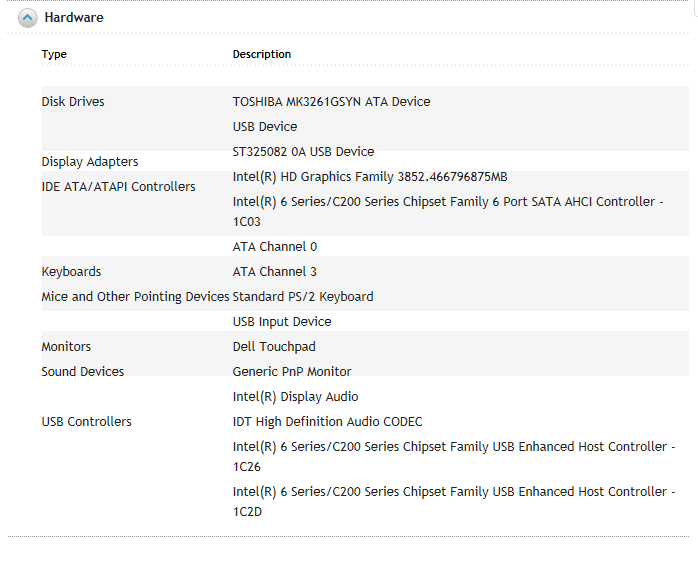Click Generic PnP Monitor entry

coord(292,372)
